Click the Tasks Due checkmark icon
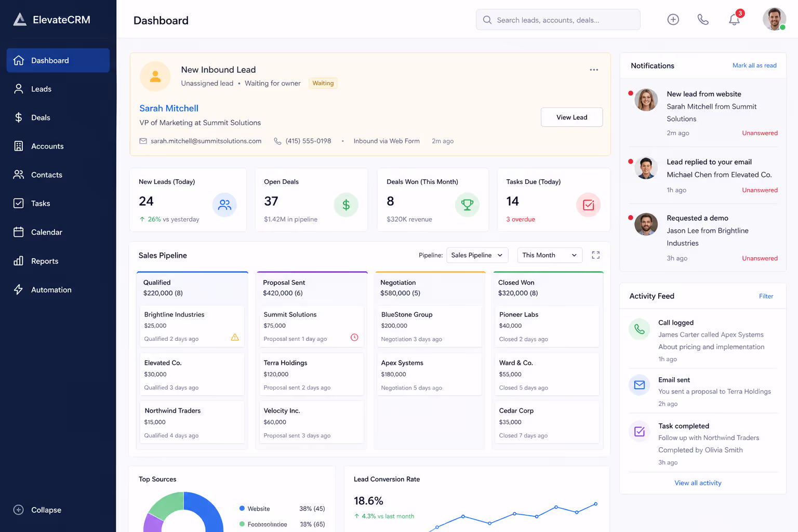 click(x=589, y=205)
